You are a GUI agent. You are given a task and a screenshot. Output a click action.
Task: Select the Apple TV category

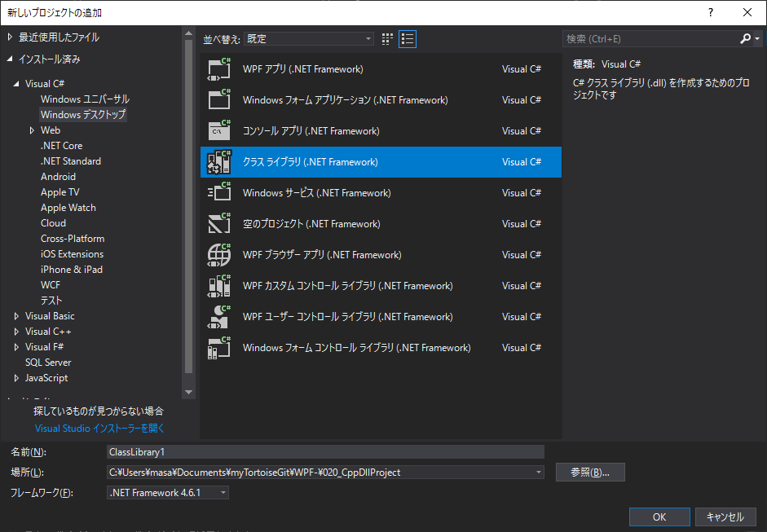point(60,192)
